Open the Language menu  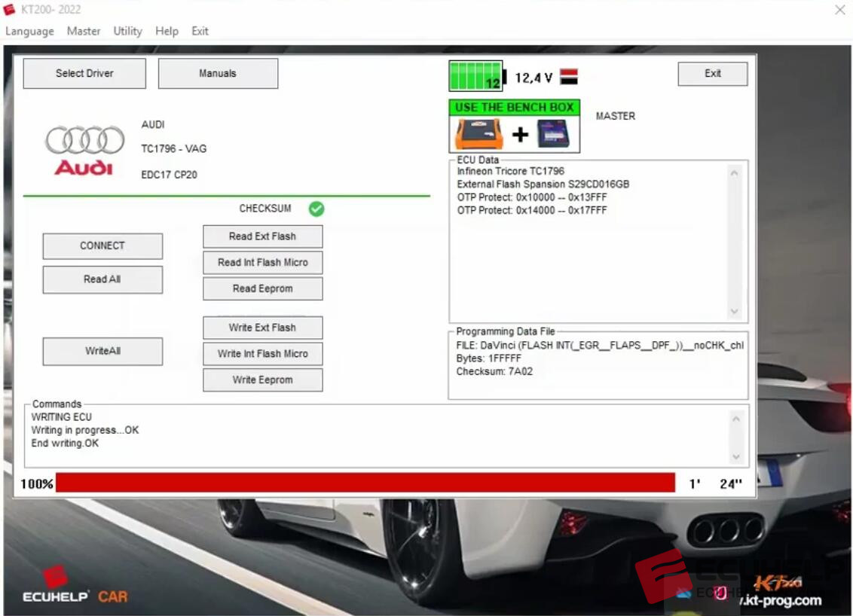point(29,31)
